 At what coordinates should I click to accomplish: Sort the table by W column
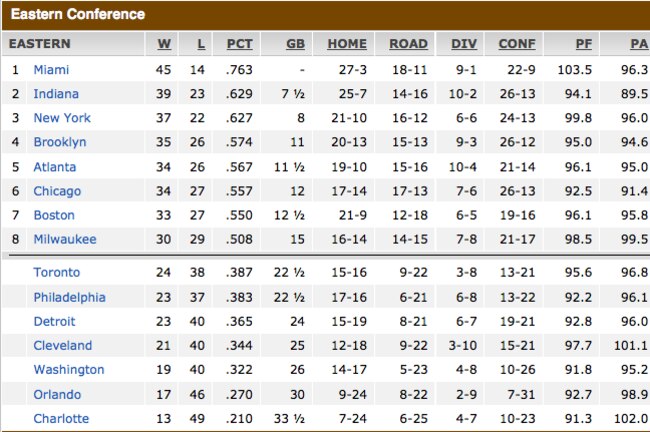[x=164, y=44]
